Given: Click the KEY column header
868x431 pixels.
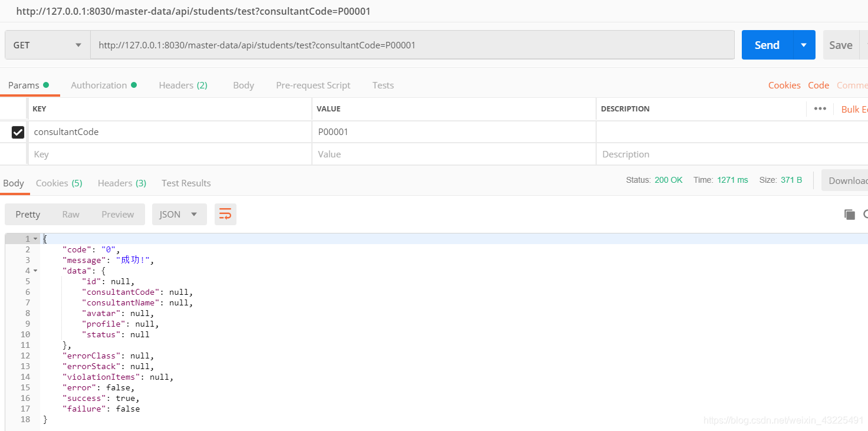Looking at the screenshot, I should click(x=39, y=109).
